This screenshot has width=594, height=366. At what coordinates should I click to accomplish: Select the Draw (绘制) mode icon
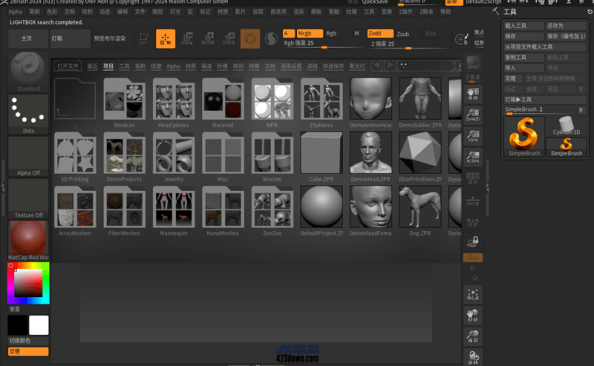(x=166, y=39)
